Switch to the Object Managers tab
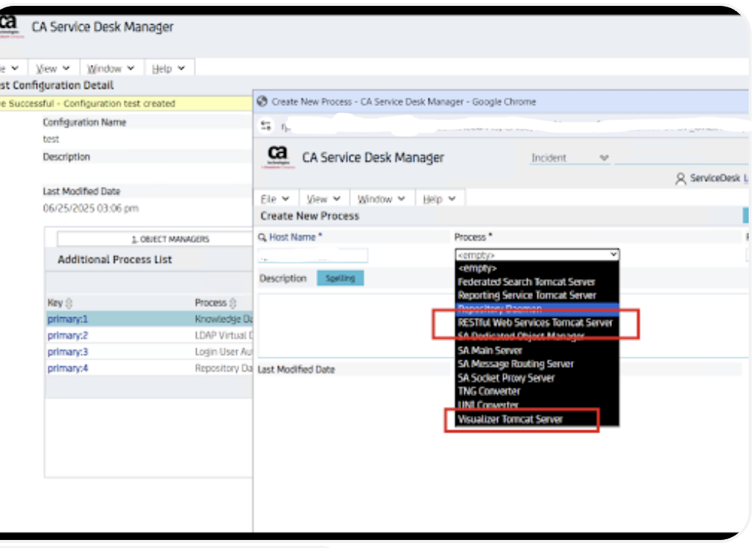756x548 pixels. [170, 239]
